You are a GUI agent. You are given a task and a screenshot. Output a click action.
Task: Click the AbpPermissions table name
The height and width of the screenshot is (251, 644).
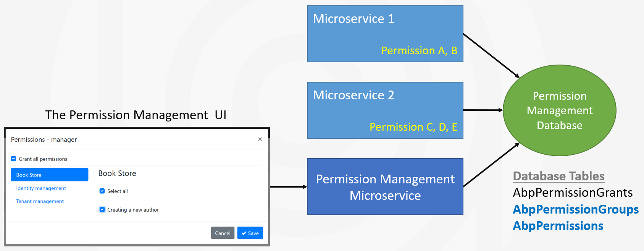[558, 226]
